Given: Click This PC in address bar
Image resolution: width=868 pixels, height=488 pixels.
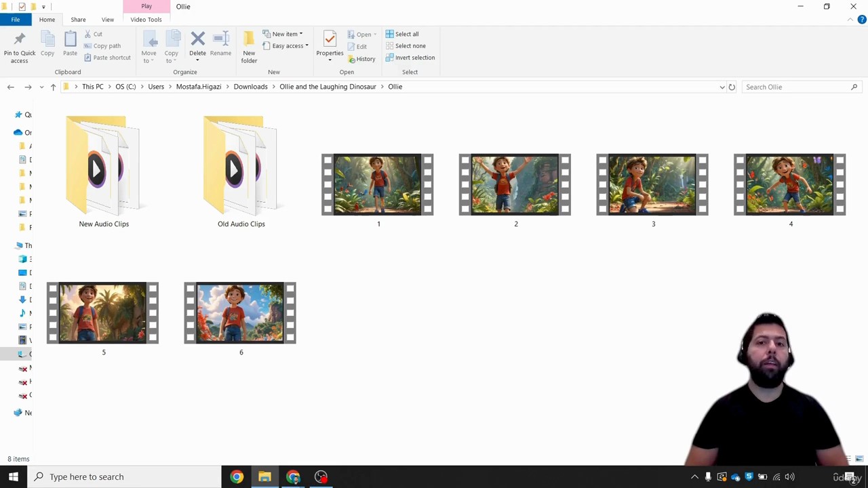Looking at the screenshot, I should tap(92, 87).
